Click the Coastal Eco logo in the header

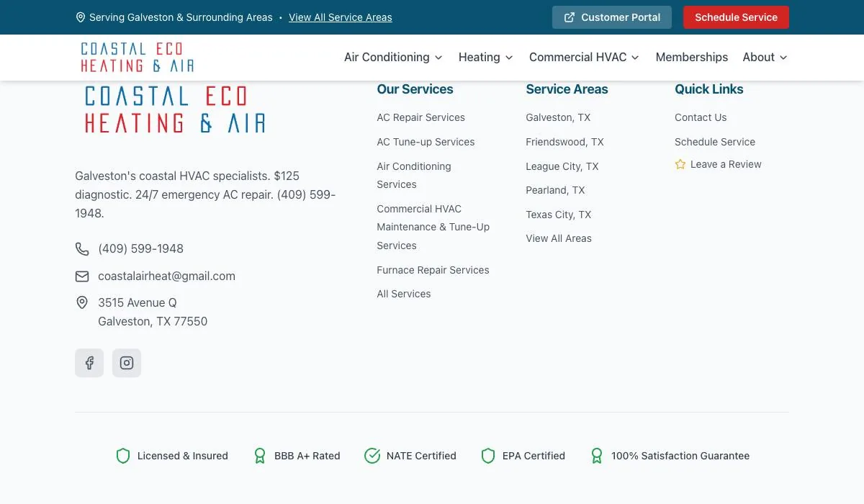[x=138, y=57]
